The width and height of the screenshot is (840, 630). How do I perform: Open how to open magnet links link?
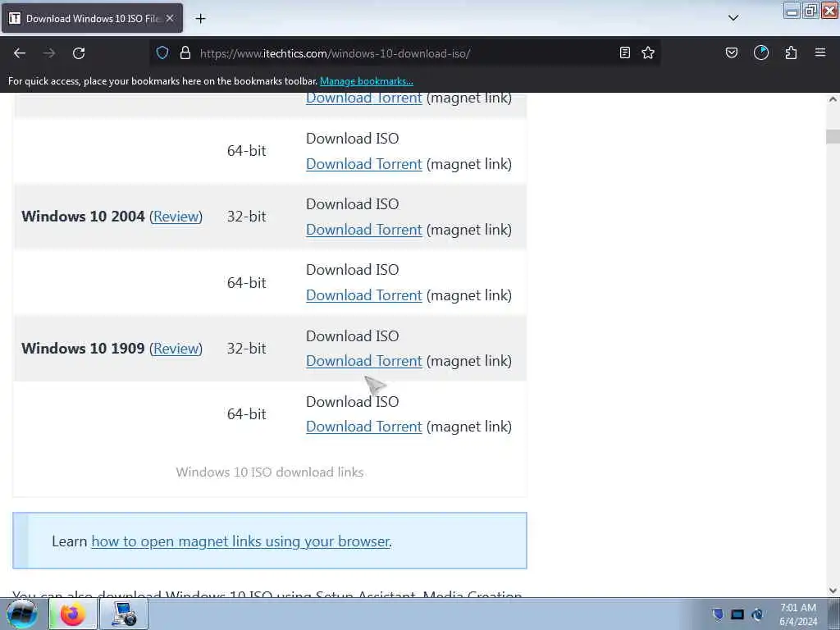pos(240,541)
